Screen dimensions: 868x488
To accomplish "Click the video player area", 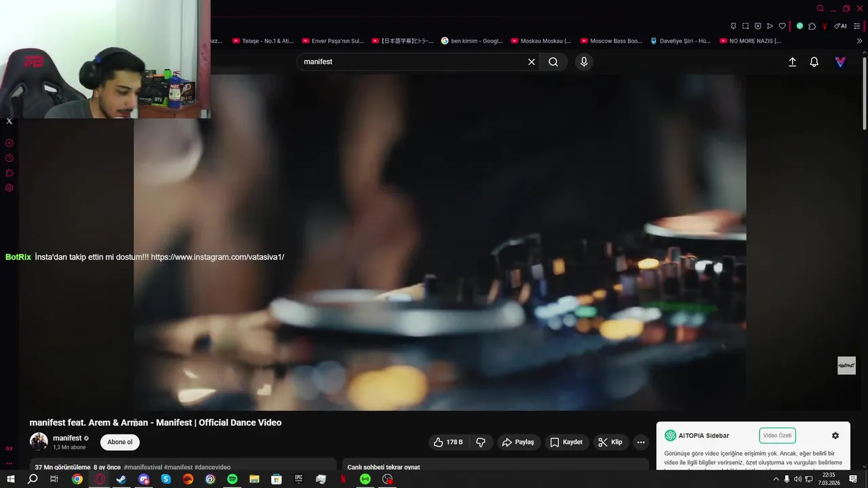I will pyautogui.click(x=439, y=242).
